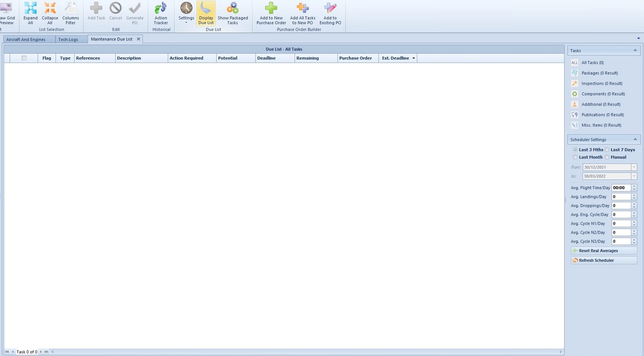Collapse the Scheduler Settings panel

pos(635,139)
